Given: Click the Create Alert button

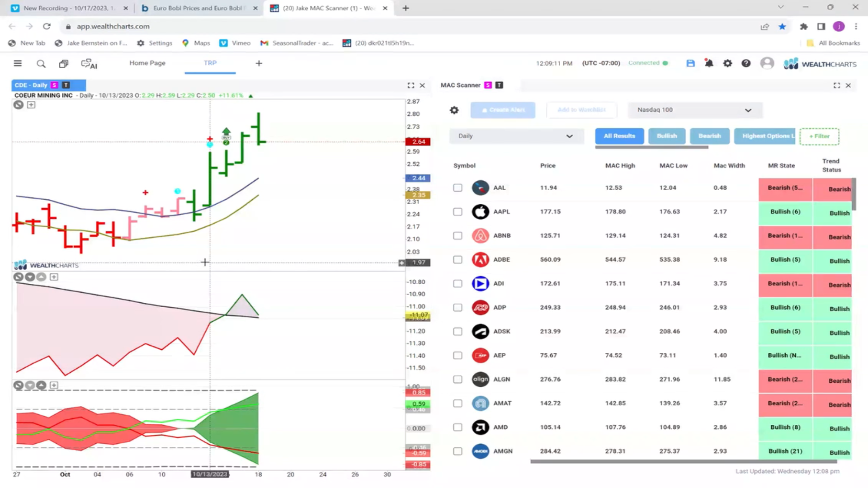Looking at the screenshot, I should coord(503,110).
